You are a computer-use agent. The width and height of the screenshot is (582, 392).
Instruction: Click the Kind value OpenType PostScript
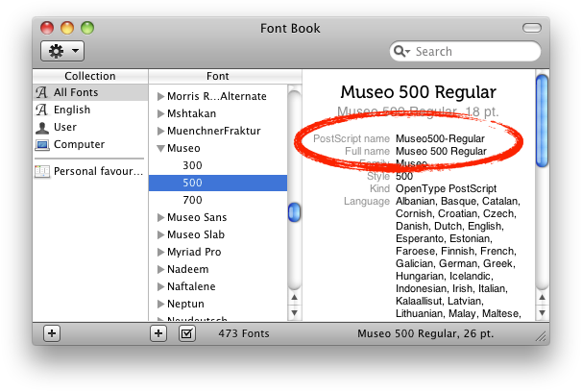click(x=446, y=188)
